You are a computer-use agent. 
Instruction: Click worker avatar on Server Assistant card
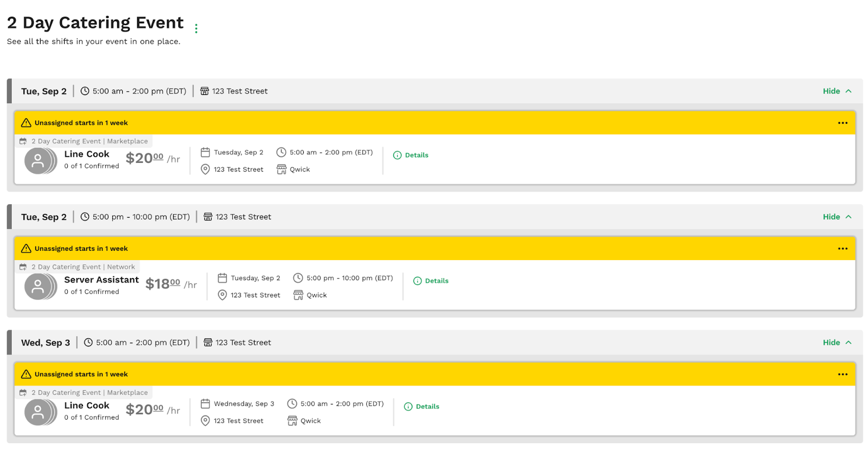click(x=40, y=287)
